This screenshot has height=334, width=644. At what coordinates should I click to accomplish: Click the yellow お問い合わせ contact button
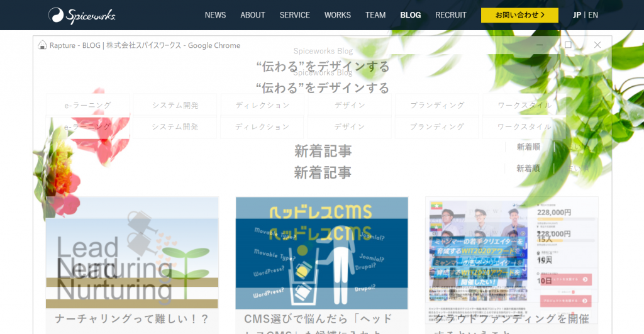[x=519, y=15]
